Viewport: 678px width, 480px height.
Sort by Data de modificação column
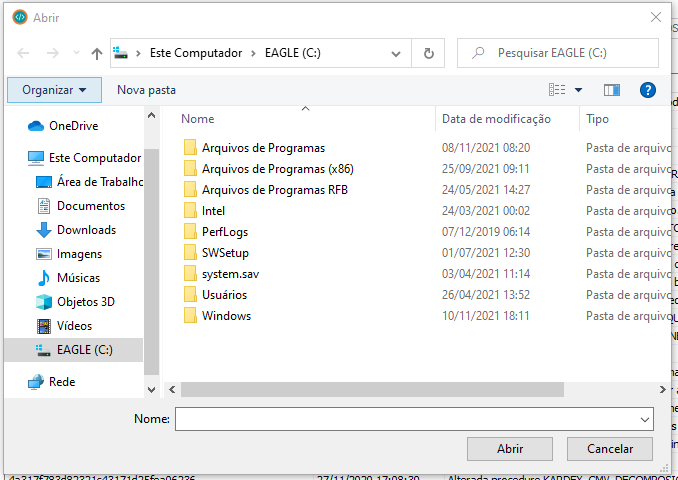pyautogui.click(x=496, y=119)
